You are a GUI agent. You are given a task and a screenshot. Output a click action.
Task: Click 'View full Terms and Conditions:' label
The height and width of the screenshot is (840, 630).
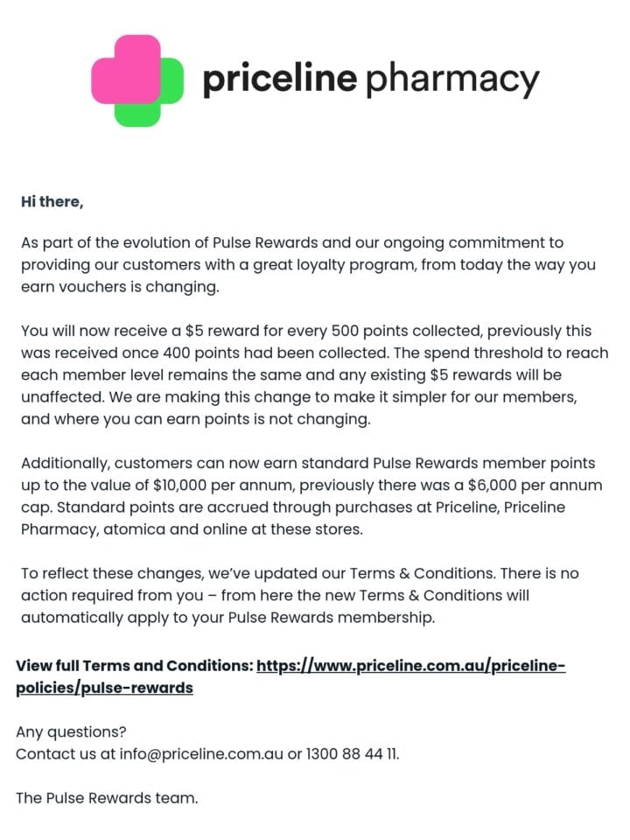click(x=135, y=665)
